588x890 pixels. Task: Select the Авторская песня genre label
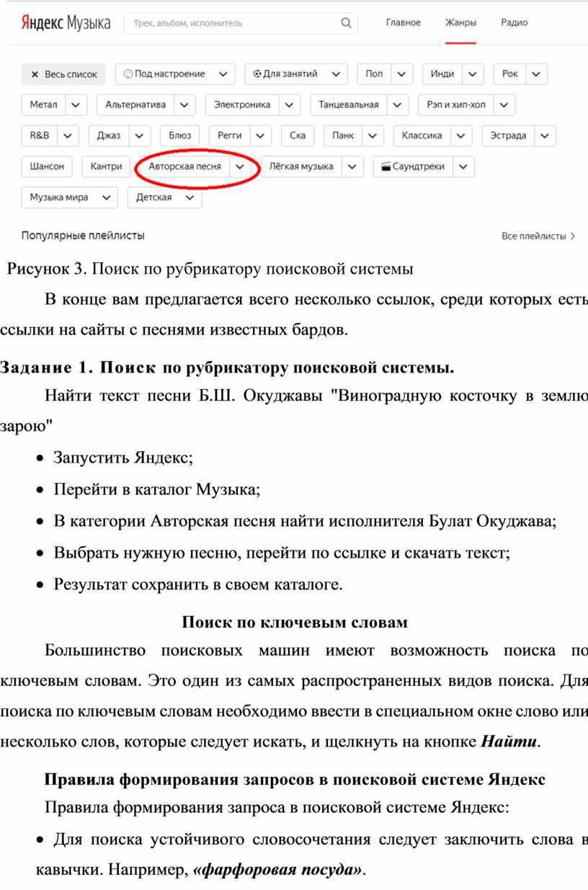point(185,166)
